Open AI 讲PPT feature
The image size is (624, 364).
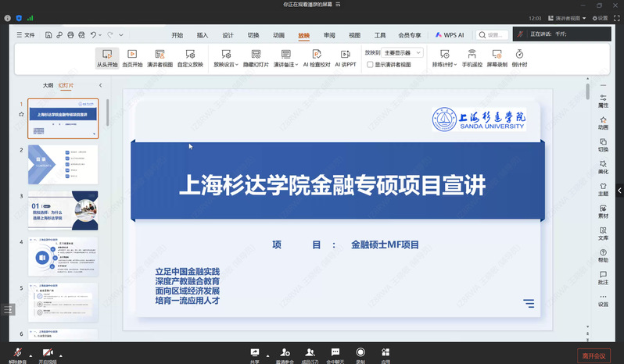click(x=346, y=58)
